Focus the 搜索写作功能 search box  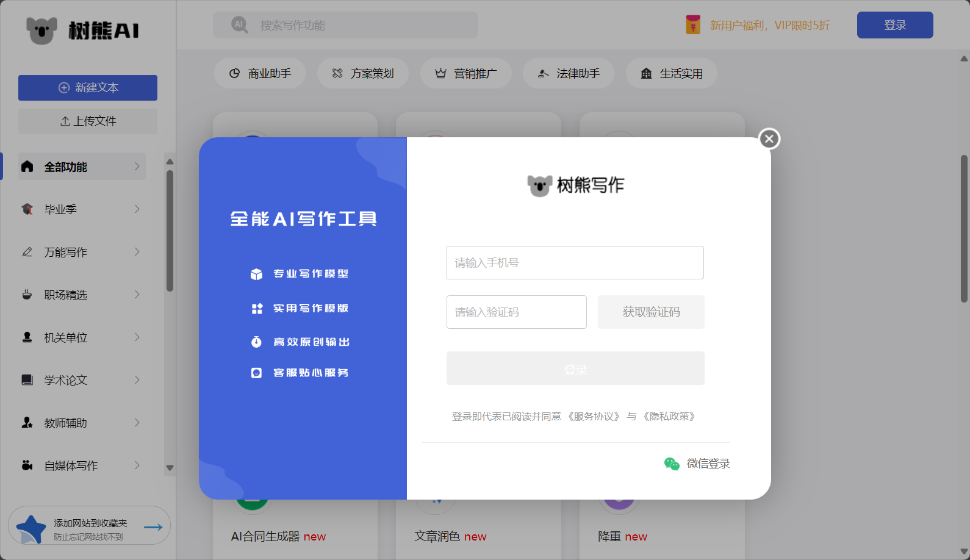(345, 25)
